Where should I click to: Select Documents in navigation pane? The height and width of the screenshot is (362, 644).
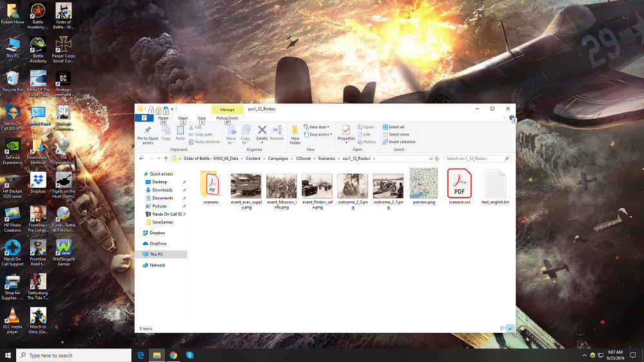point(162,198)
